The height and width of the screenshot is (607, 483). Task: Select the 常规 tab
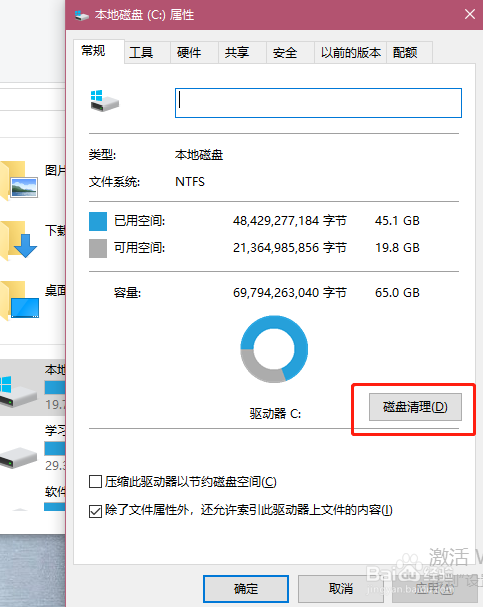coord(99,51)
